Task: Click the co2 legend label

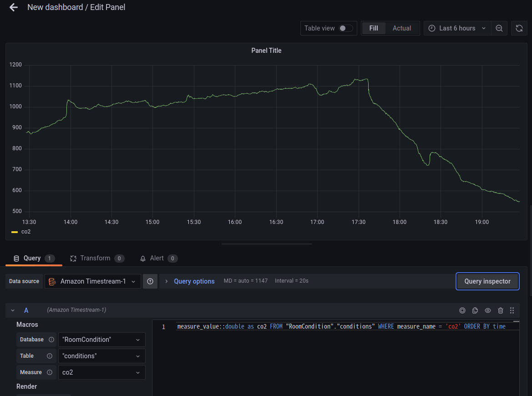Action: click(26, 232)
